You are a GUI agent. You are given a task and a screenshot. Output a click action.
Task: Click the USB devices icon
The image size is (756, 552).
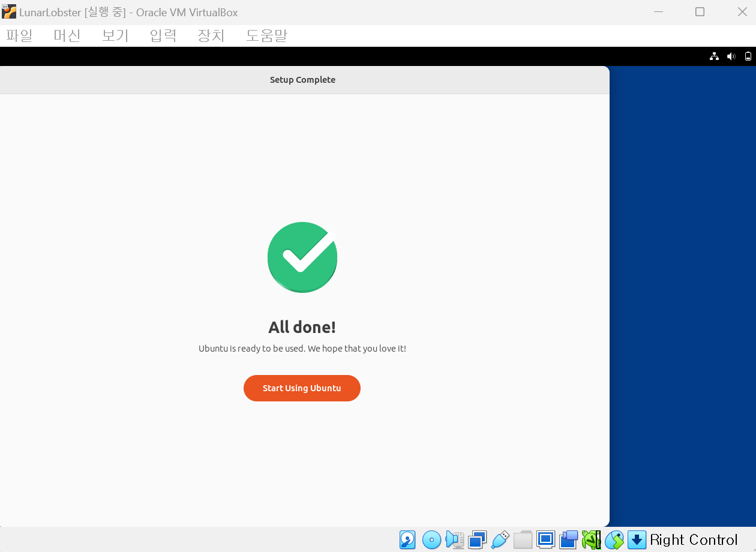pos(500,539)
